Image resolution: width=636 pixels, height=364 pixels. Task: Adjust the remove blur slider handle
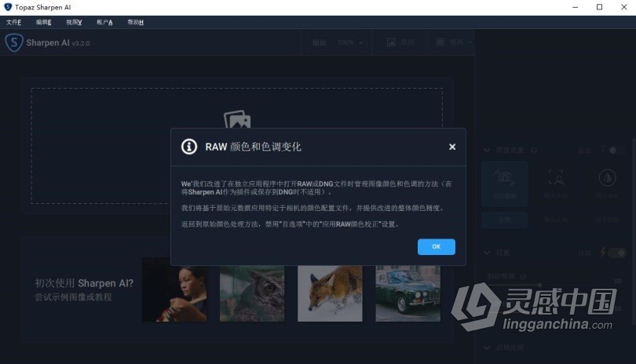pos(540,285)
